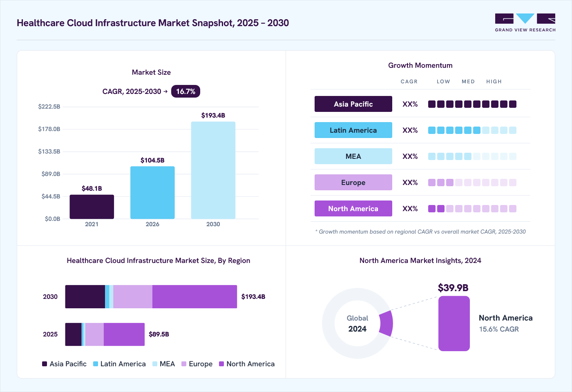Viewport: 572px width, 392px height.
Task: Select the "LOW" column header
Action: tap(443, 82)
